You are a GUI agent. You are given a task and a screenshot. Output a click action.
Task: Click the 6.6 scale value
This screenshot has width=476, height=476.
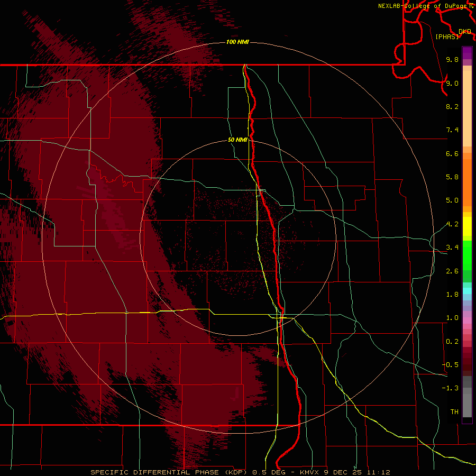click(452, 153)
